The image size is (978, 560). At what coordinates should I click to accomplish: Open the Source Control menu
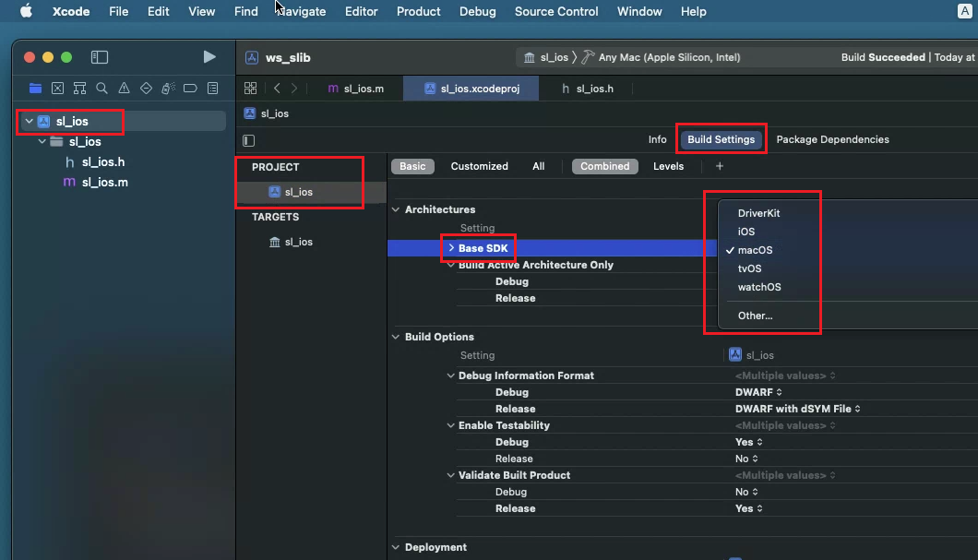pos(556,11)
